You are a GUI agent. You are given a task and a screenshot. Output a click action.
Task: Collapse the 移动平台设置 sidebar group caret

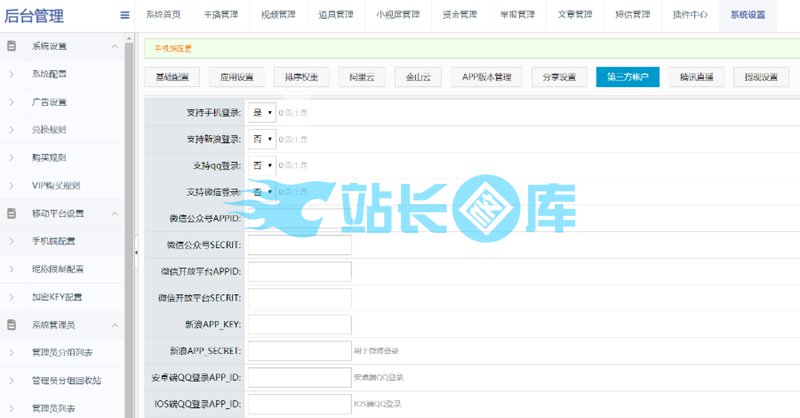tap(115, 213)
